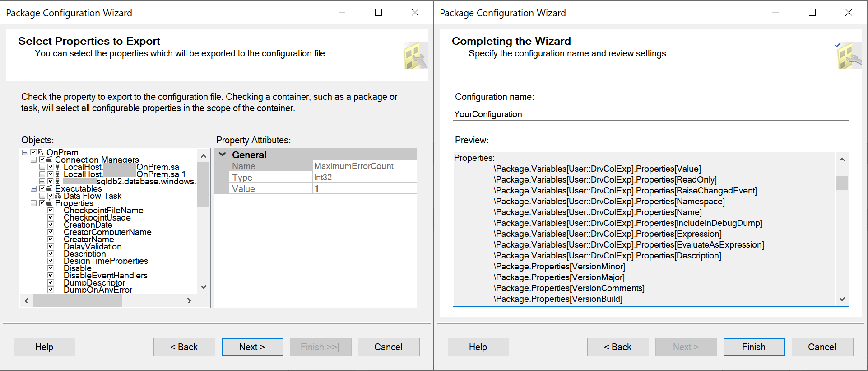Click the Preview pane scroll down arrow
Viewport: 868px width, 371px height.
pos(842,299)
